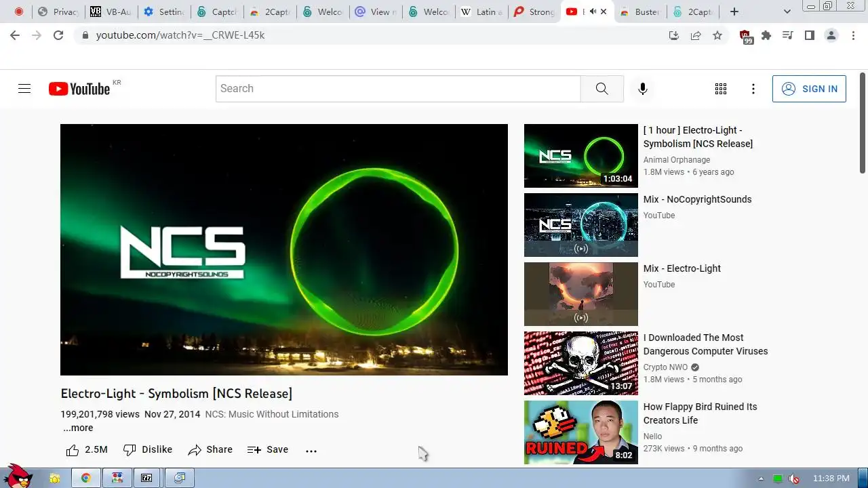Open Chrome extensions puzzle icon

766,35
